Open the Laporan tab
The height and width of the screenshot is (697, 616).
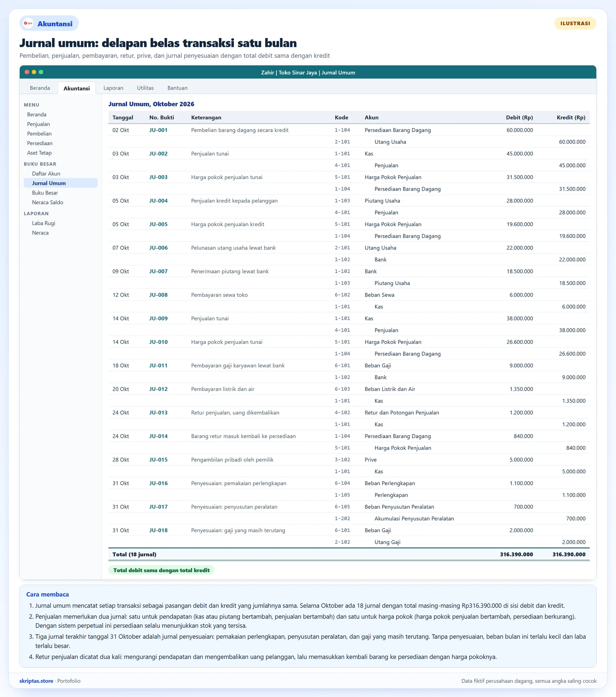click(113, 88)
